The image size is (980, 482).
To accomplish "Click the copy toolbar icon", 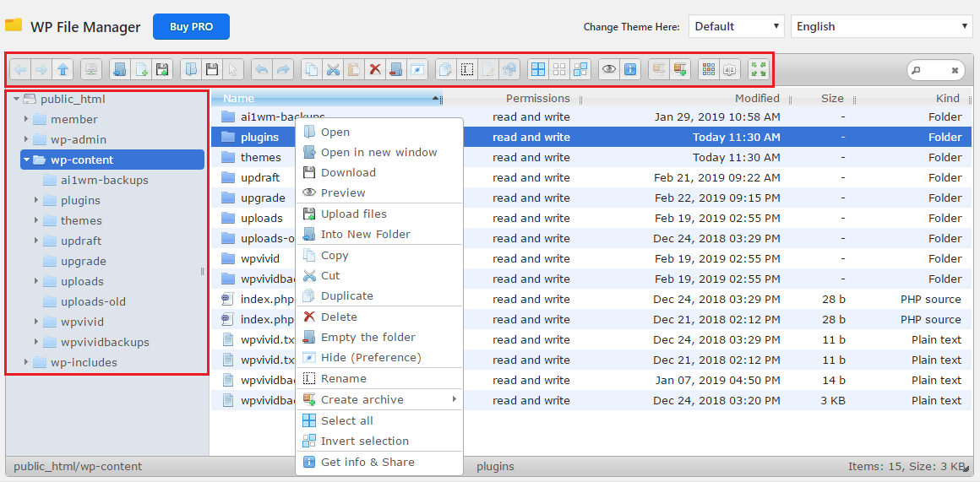I will [312, 70].
